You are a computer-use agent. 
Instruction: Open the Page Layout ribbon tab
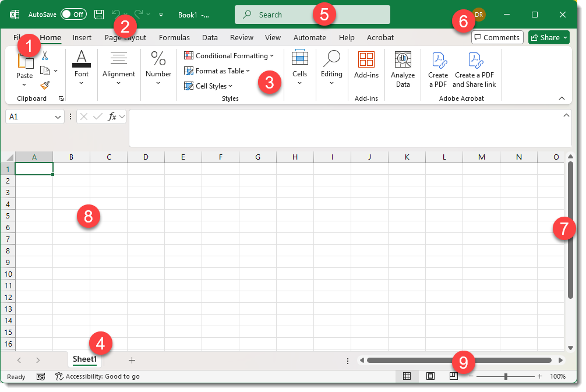tap(125, 37)
